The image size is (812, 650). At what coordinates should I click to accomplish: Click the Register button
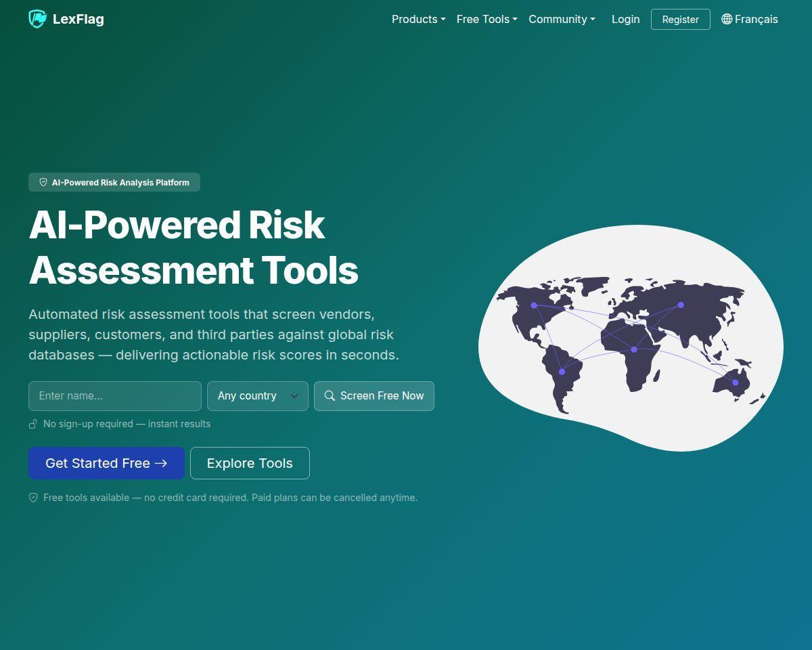(680, 19)
